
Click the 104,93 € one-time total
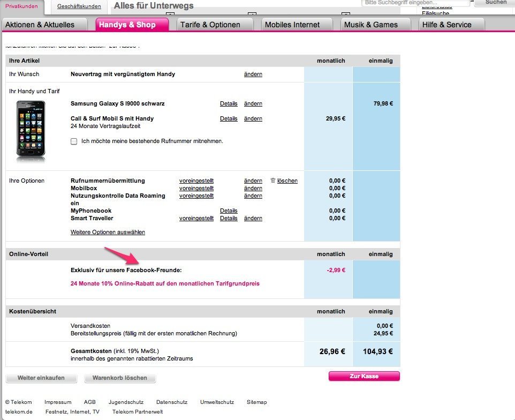click(x=378, y=351)
